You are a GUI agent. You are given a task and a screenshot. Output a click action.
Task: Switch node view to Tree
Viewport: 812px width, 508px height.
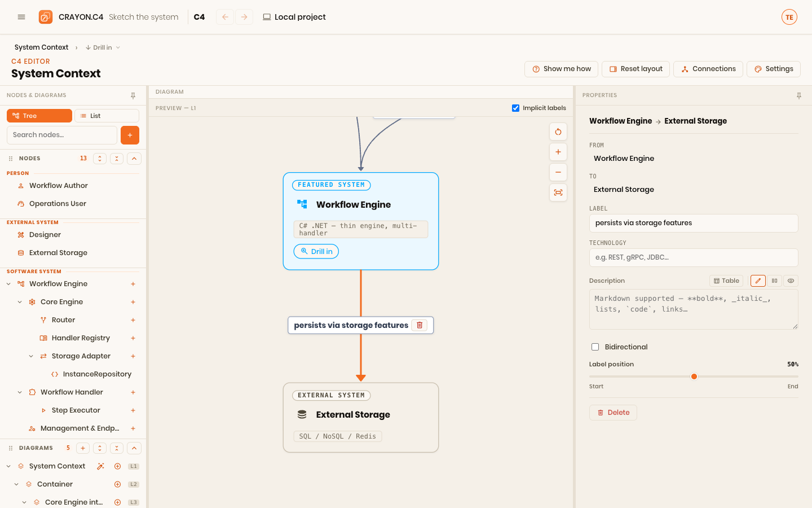coord(39,116)
